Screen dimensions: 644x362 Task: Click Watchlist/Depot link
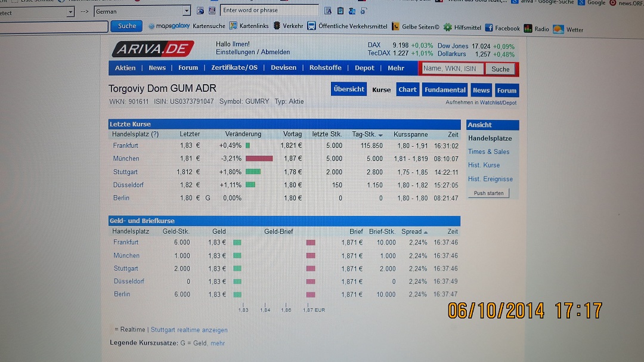[x=498, y=103]
